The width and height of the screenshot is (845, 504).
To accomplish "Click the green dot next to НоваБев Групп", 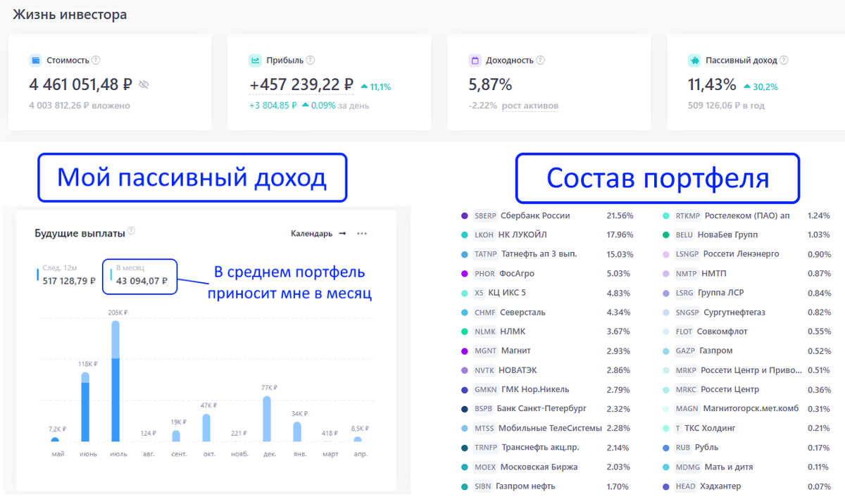I will point(666,235).
